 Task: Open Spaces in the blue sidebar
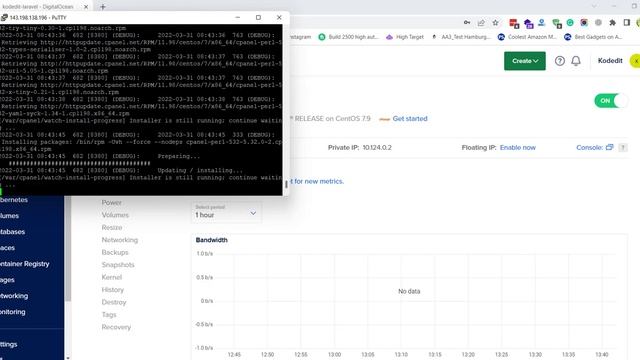(x=7, y=248)
